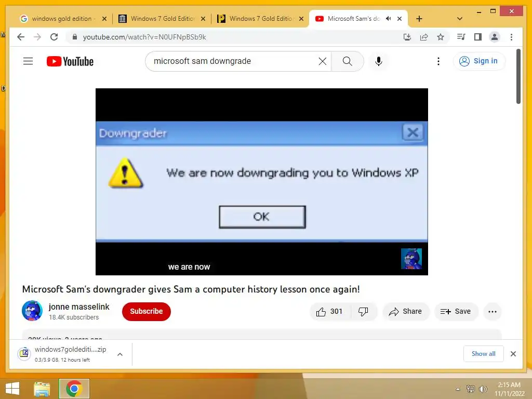532x399 pixels.
Task: Open a new browser tab
Action: (419, 19)
